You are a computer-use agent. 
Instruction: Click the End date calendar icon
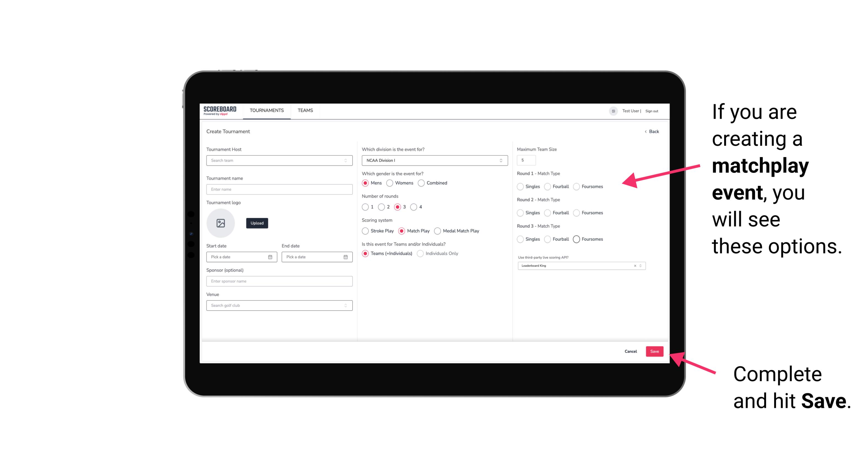pos(345,257)
